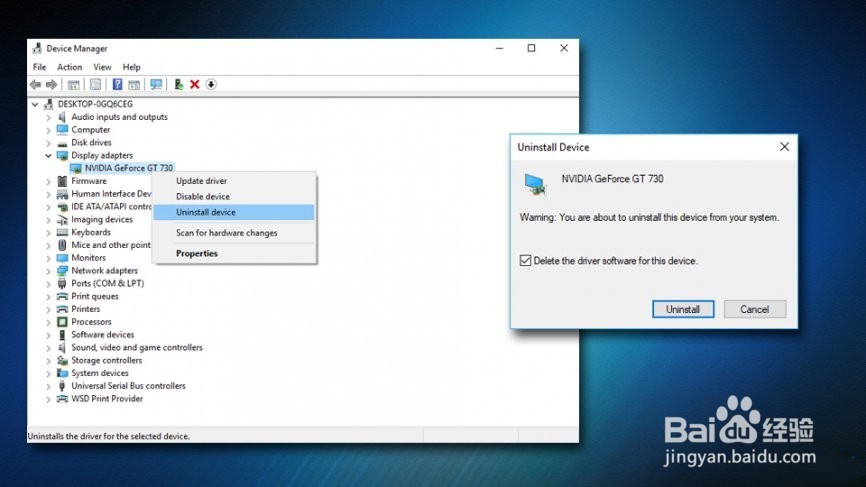Viewport: 866px width, 487px height.
Task: Expand the Computer node arrow
Action: coord(49,130)
